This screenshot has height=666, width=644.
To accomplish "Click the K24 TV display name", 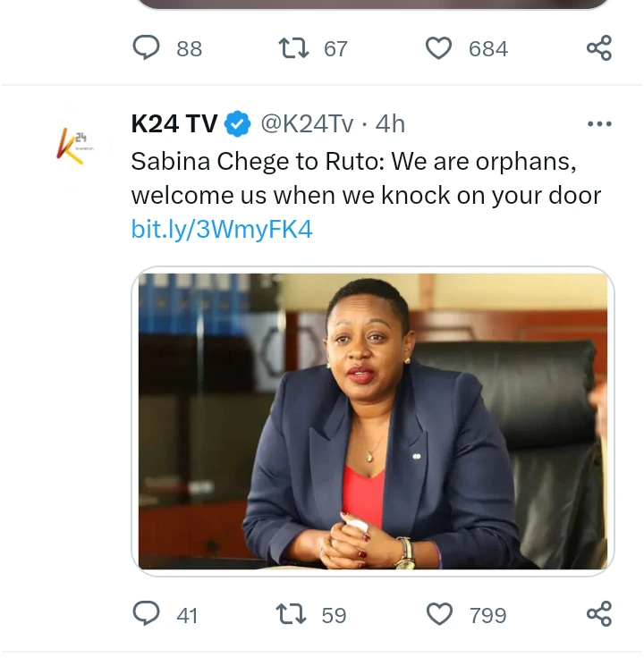I will (x=174, y=124).
